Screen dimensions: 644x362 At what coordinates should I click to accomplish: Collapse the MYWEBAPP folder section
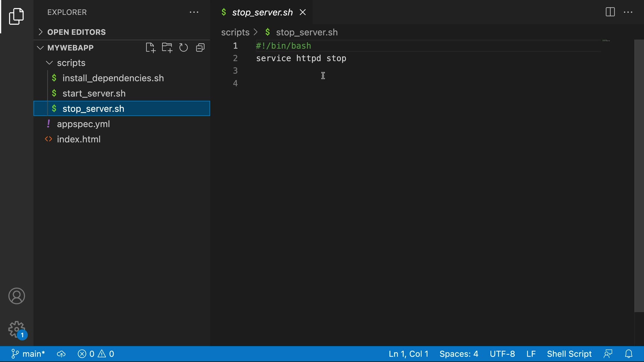(x=41, y=48)
